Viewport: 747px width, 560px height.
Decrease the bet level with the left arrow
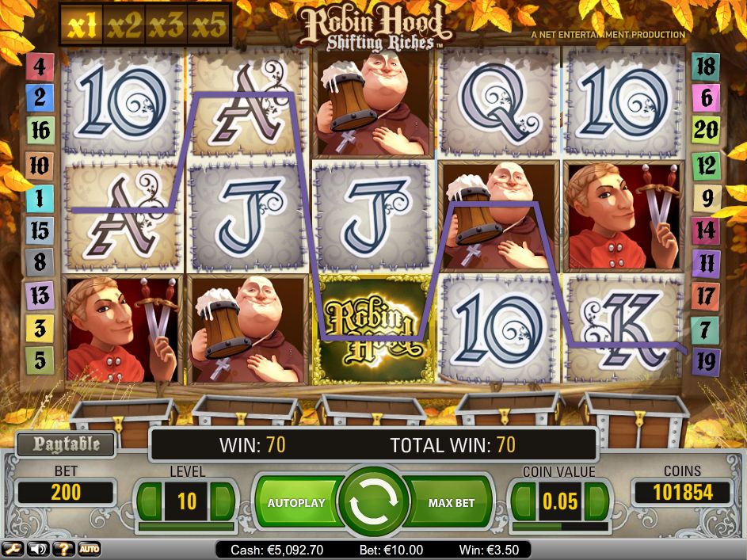[149, 501]
